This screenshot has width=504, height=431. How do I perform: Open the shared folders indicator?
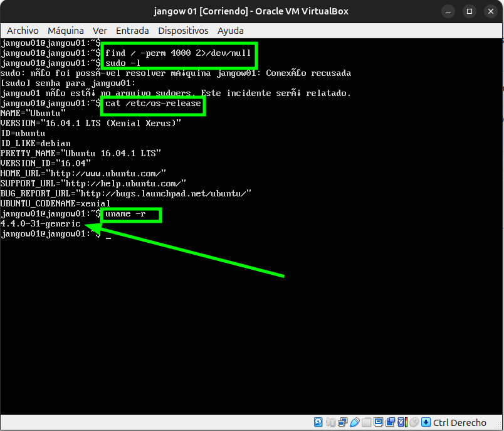366,422
